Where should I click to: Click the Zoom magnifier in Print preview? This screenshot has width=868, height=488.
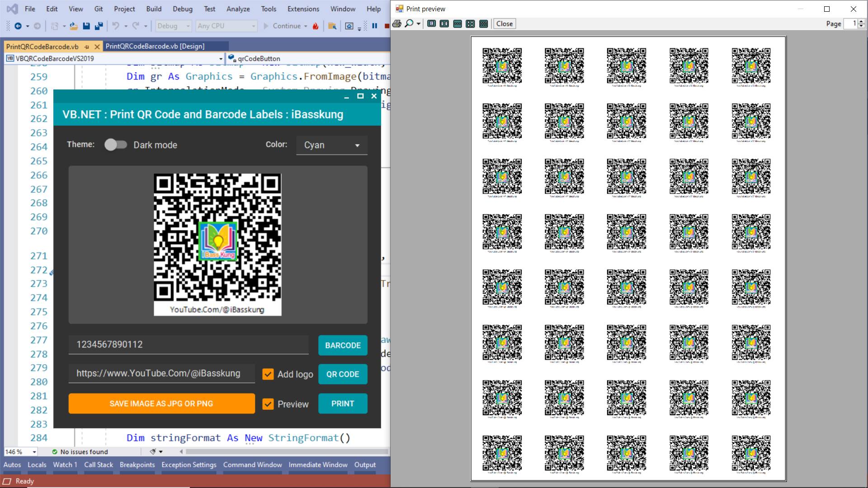tap(409, 23)
